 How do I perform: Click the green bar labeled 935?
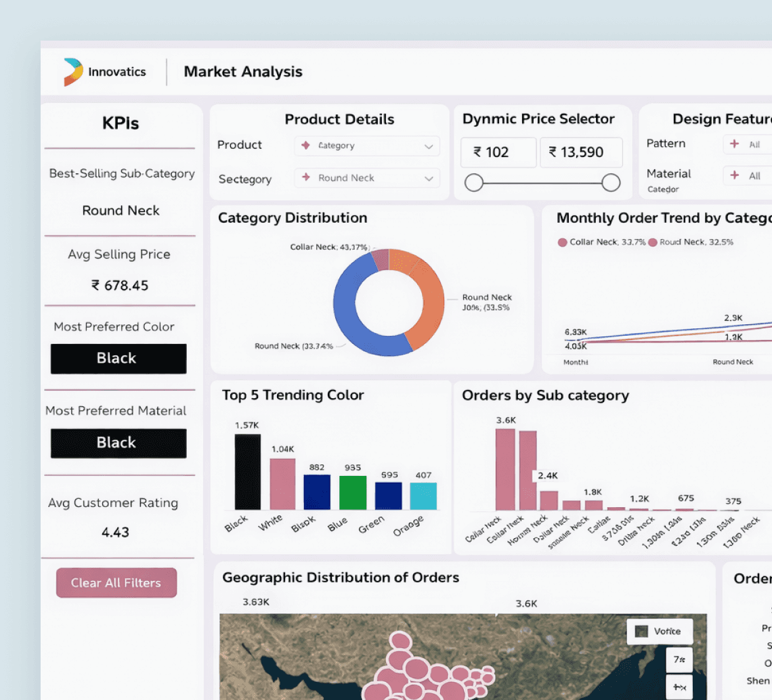coord(353,493)
